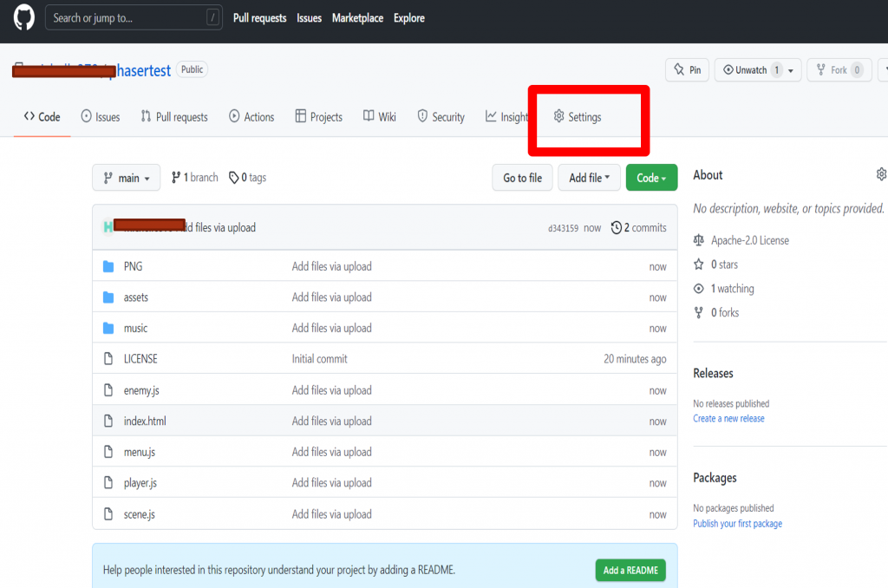Expand the Unwatch dropdown arrow

(791, 70)
